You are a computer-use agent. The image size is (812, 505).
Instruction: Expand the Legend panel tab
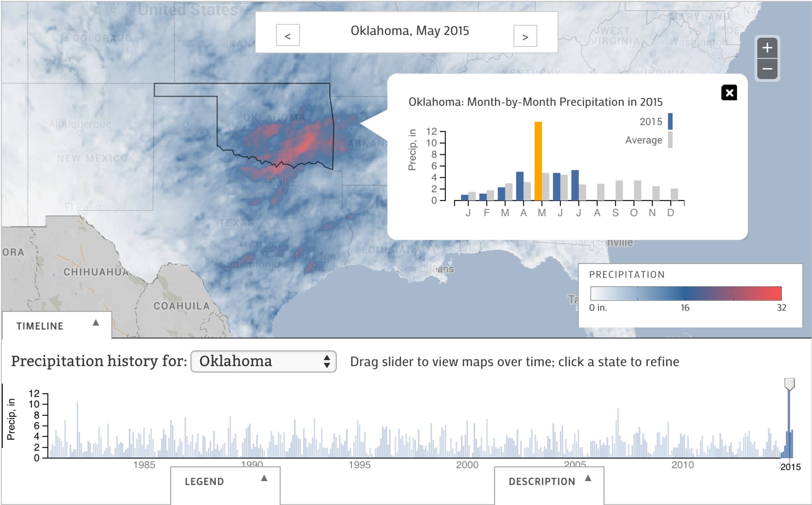pyautogui.click(x=204, y=481)
